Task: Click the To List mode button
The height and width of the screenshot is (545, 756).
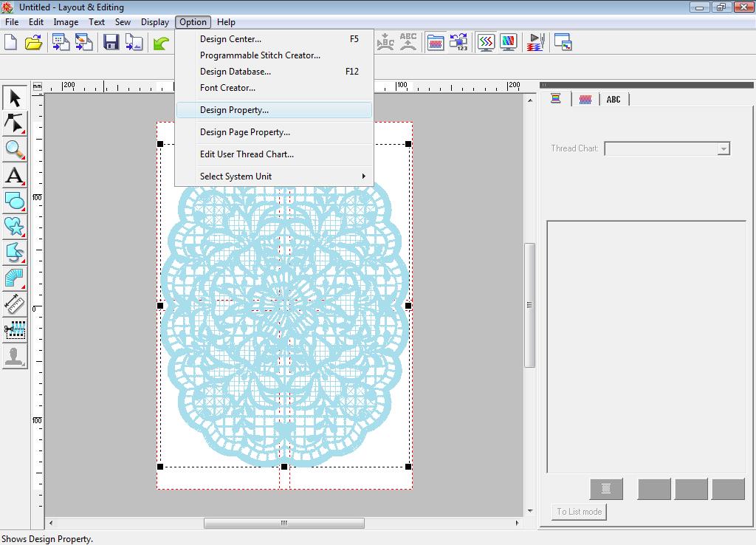Action: click(579, 512)
